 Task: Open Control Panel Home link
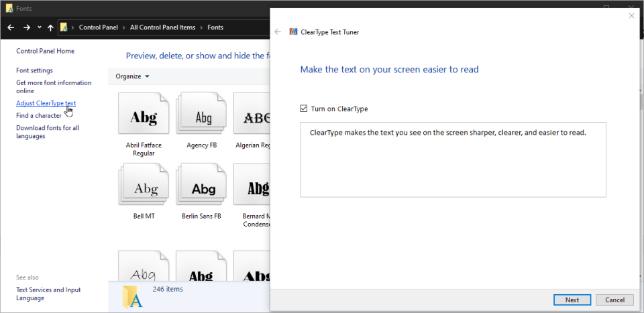click(45, 51)
